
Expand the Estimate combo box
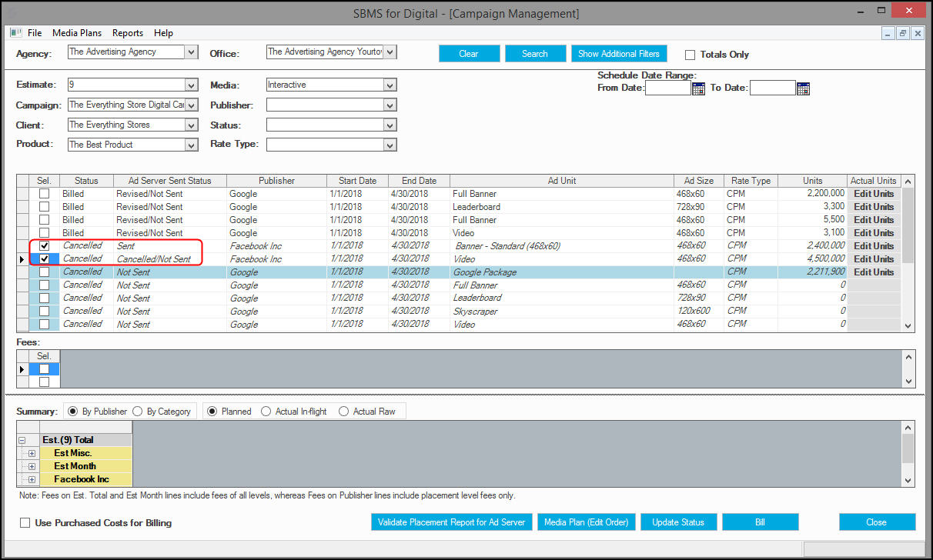click(191, 85)
